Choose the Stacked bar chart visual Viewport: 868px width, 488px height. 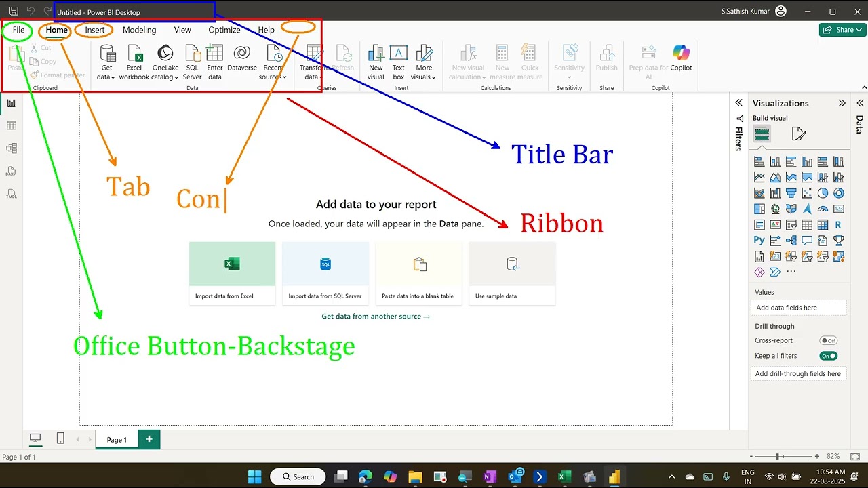click(759, 162)
